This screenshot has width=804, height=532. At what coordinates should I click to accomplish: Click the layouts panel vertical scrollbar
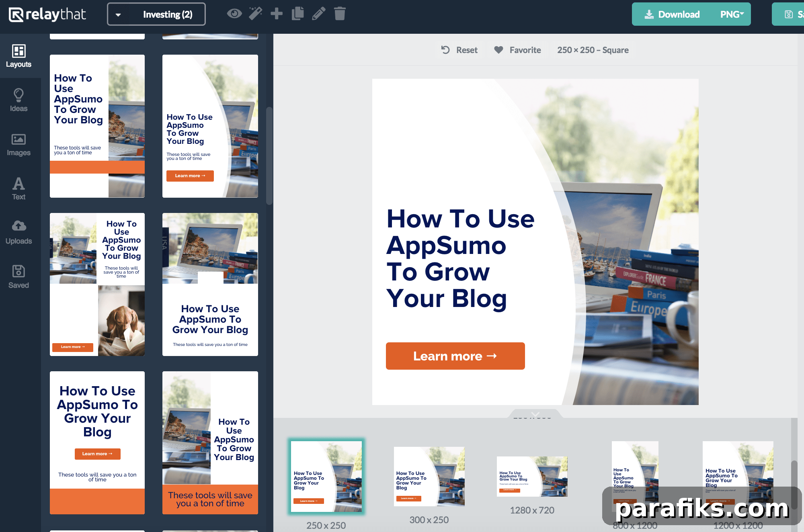(x=269, y=156)
